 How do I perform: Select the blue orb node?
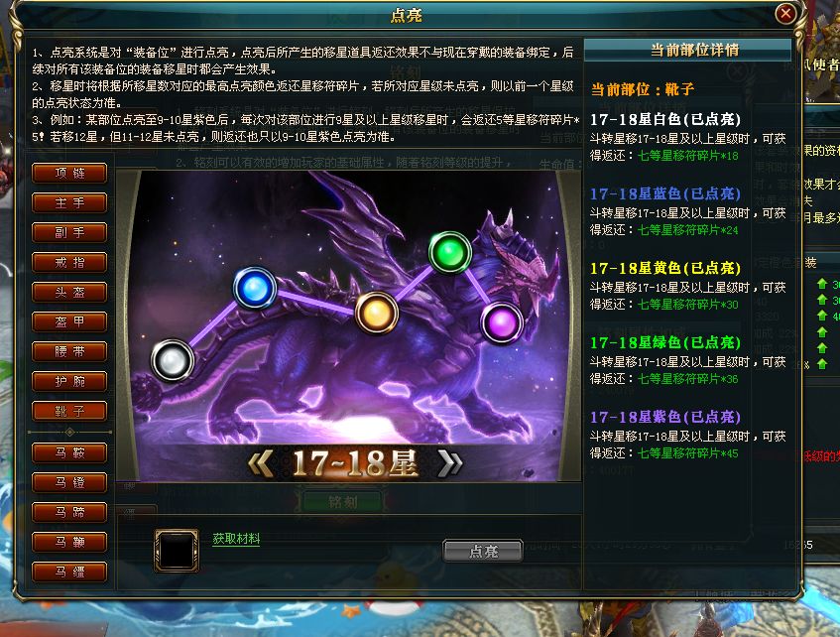tap(255, 288)
